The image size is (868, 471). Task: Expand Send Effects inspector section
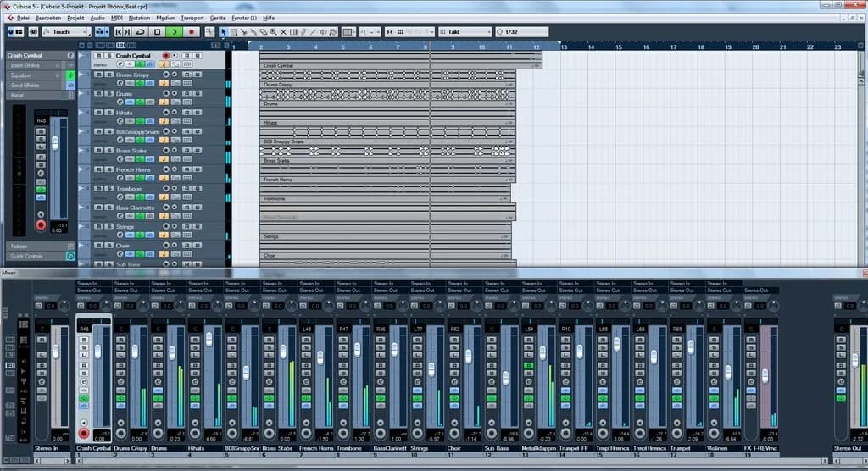(x=40, y=86)
